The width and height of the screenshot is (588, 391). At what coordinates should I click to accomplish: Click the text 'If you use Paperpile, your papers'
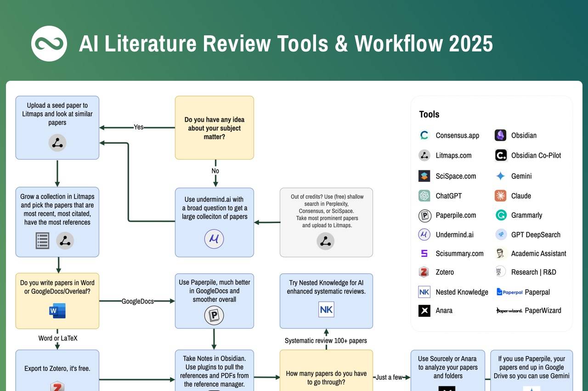point(531,363)
